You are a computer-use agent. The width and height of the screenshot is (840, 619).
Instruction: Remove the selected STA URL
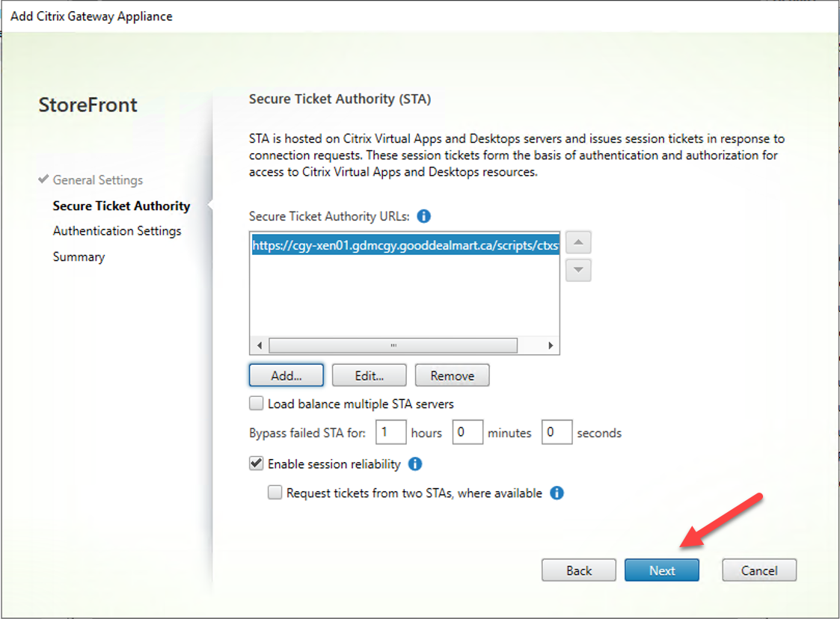coord(452,375)
